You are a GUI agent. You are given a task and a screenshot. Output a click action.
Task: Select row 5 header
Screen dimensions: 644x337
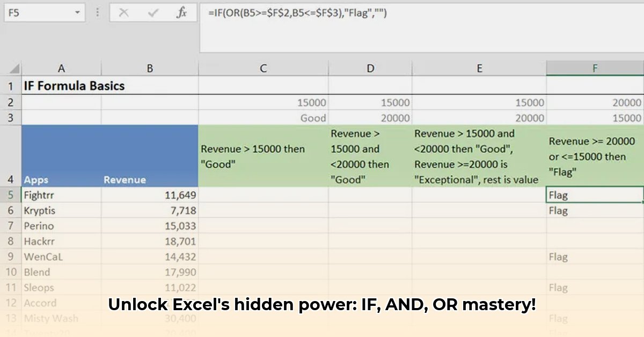point(11,195)
